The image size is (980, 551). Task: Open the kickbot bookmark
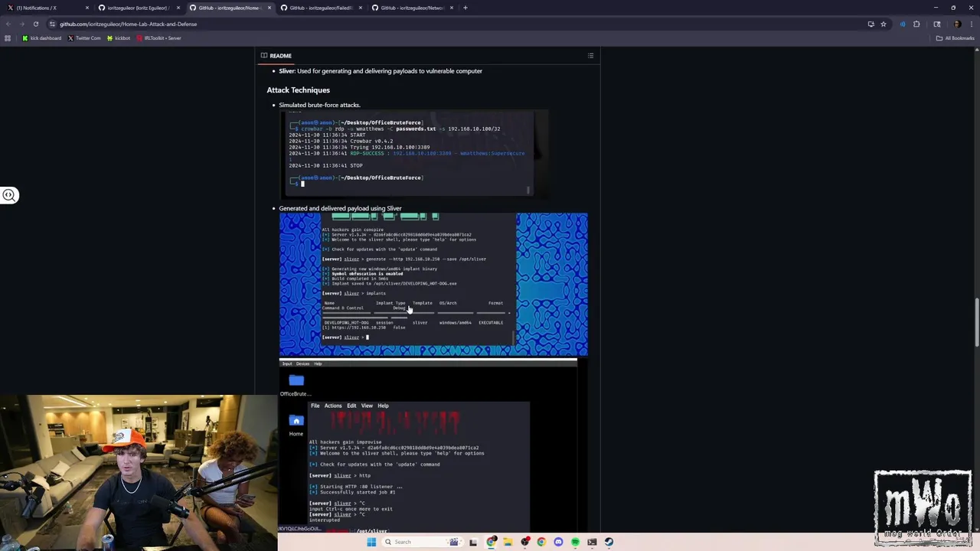pyautogui.click(x=119, y=37)
